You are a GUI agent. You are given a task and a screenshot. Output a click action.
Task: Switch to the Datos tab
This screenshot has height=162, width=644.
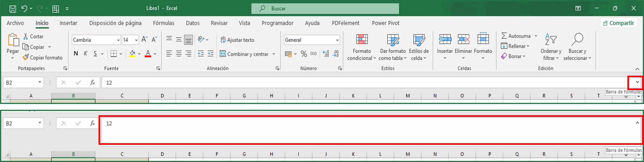coord(193,23)
